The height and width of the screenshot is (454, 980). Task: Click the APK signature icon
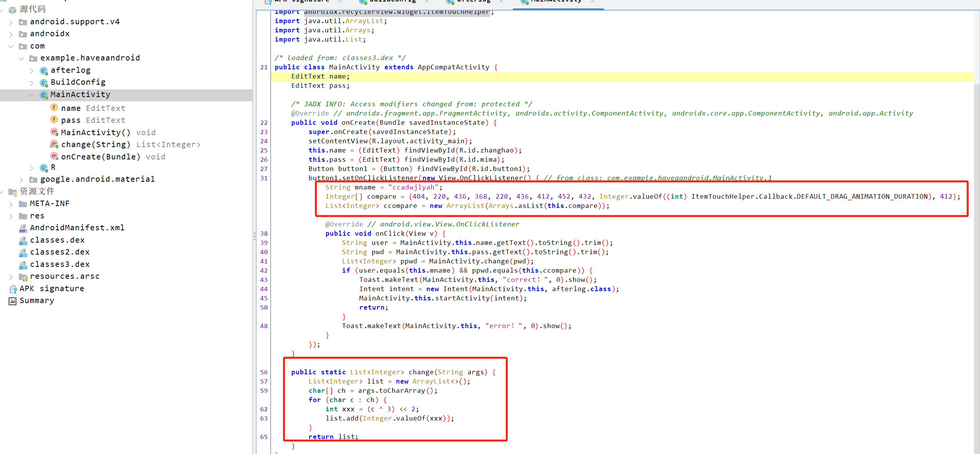click(x=13, y=289)
